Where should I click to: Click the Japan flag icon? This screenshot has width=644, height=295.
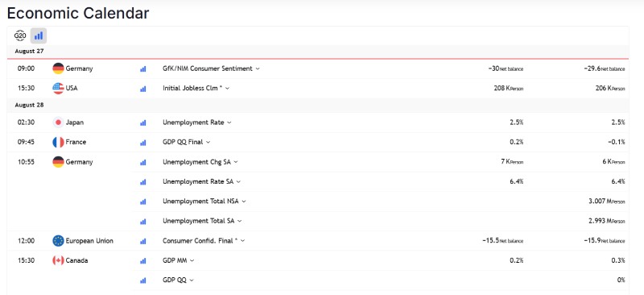58,123
